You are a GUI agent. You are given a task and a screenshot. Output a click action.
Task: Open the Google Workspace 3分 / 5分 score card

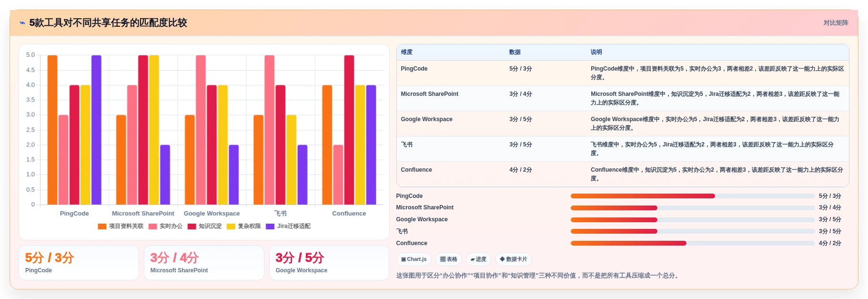(329, 263)
